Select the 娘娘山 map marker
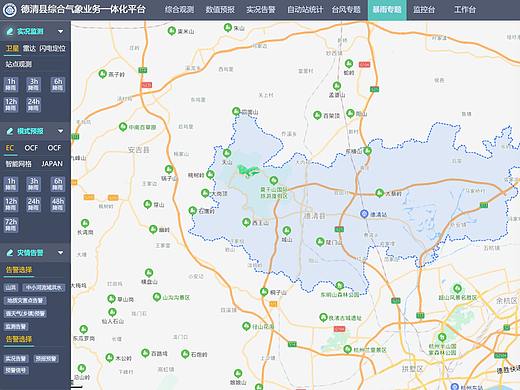The height and width of the screenshot is (390, 520). [238, 373]
